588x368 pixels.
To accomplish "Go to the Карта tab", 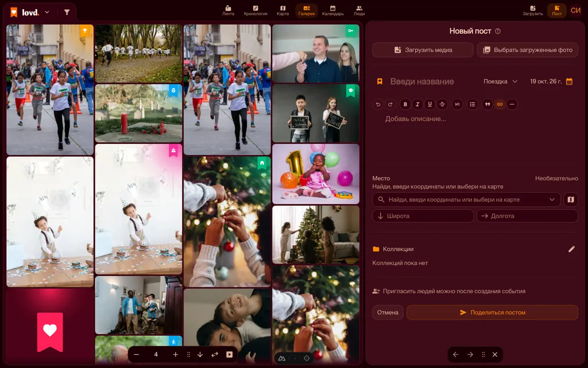I will coord(283,10).
